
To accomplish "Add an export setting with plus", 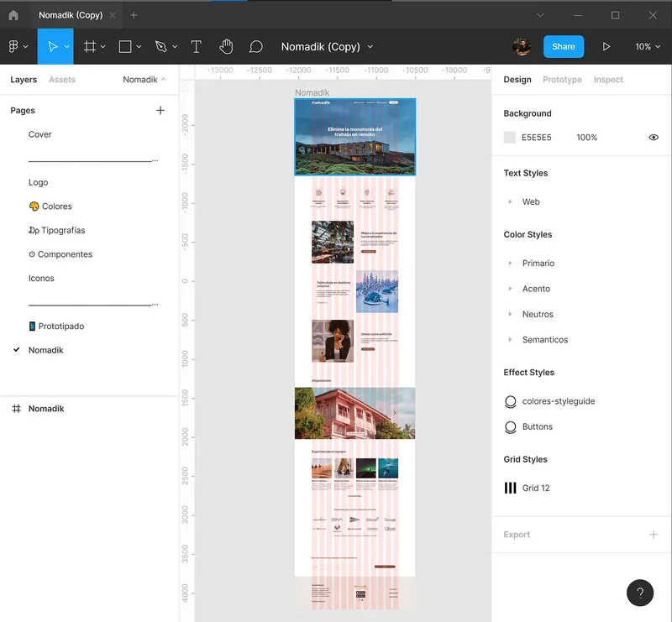I will (x=654, y=535).
